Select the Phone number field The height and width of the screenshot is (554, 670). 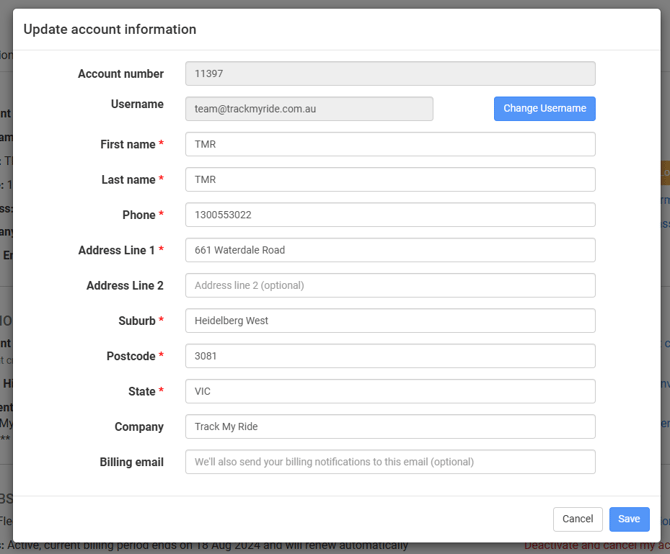[390, 215]
